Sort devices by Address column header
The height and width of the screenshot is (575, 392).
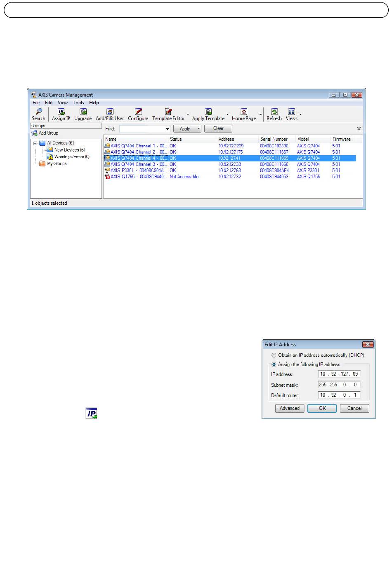(238, 139)
